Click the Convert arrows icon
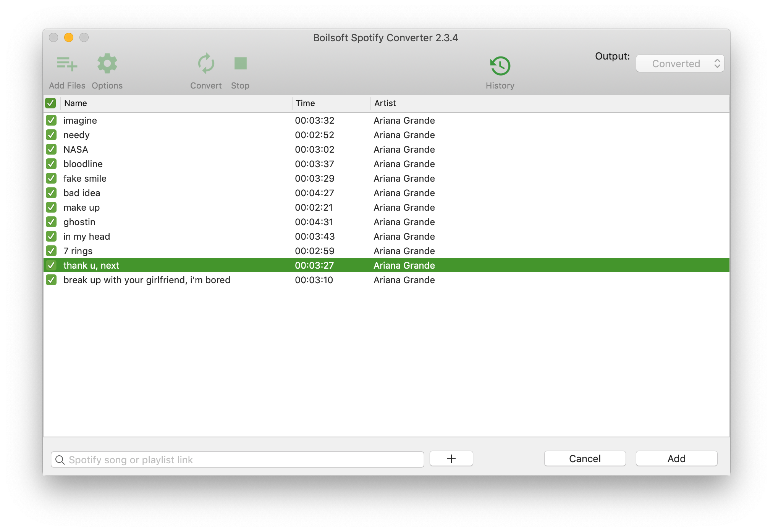 point(206,63)
